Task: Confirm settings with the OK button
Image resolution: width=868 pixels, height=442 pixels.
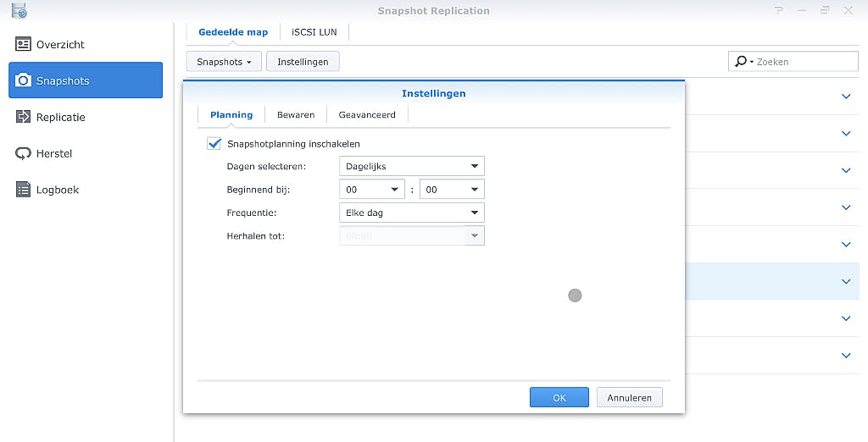Action: tap(559, 397)
